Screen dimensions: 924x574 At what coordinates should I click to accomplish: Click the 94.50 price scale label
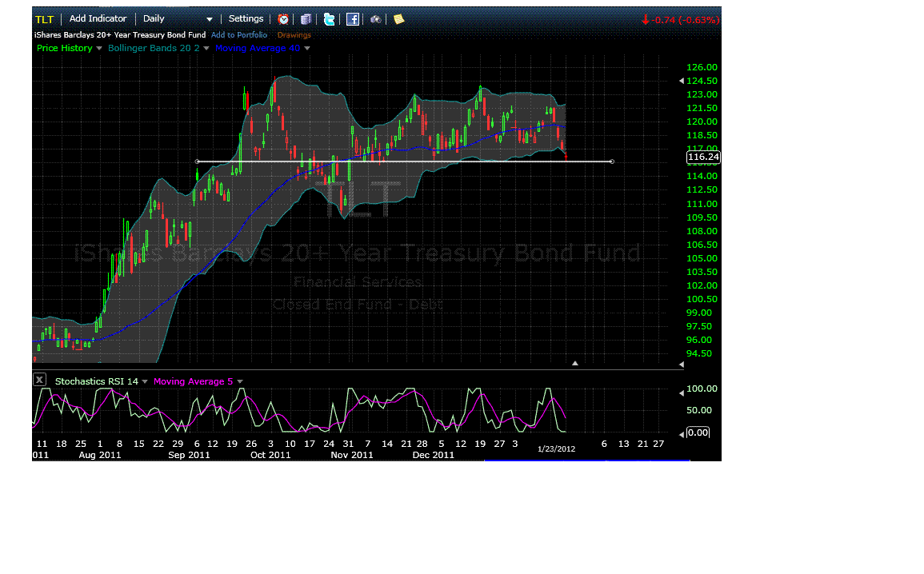point(699,354)
